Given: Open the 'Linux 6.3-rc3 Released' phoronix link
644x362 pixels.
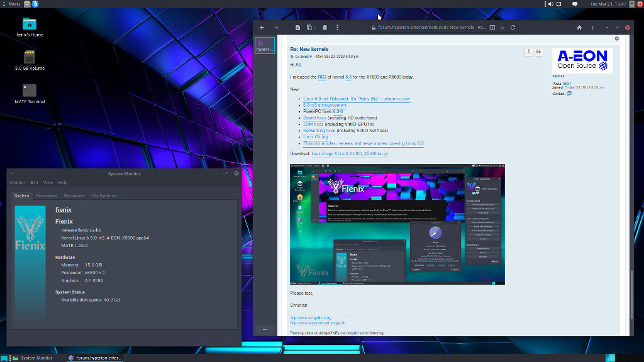Looking at the screenshot, I should (357, 99).
